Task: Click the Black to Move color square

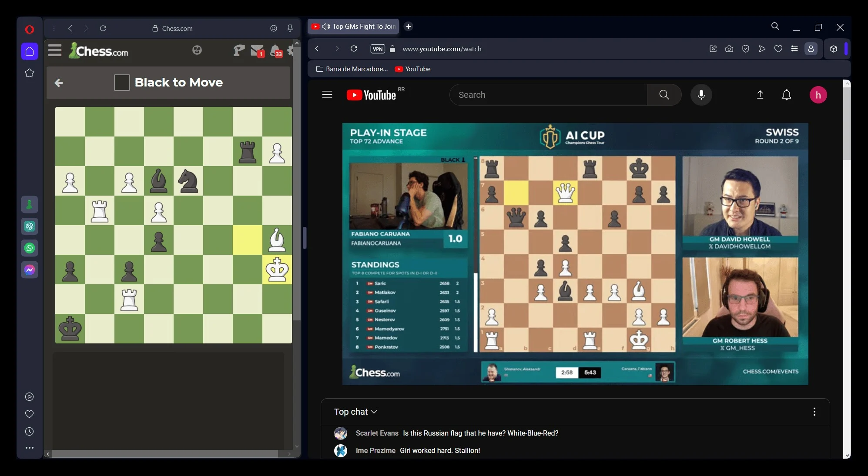Action: tap(122, 83)
